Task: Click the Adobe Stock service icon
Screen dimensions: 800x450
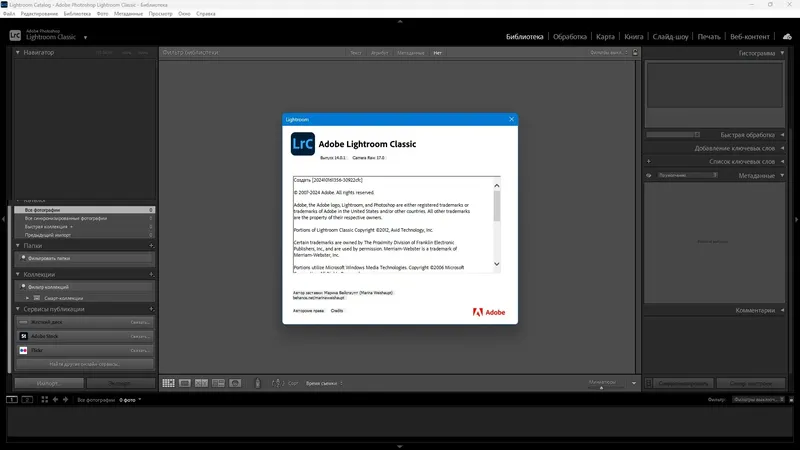Action: point(23,336)
